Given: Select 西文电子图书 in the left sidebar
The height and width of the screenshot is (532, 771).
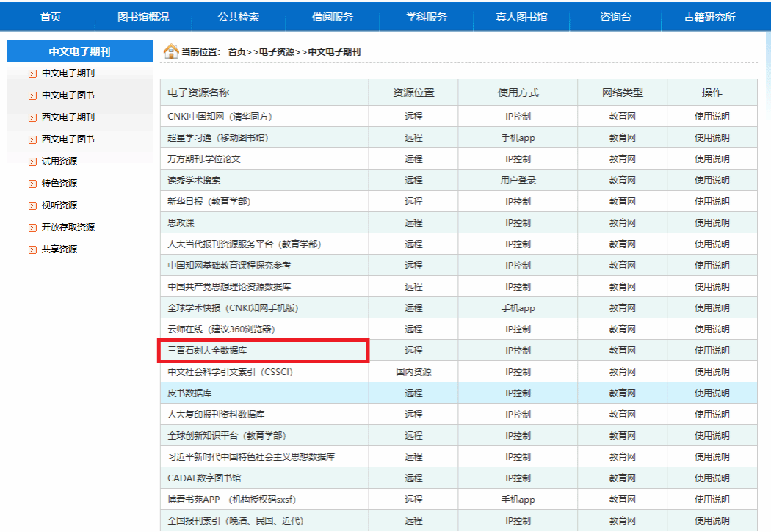Looking at the screenshot, I should (68, 139).
